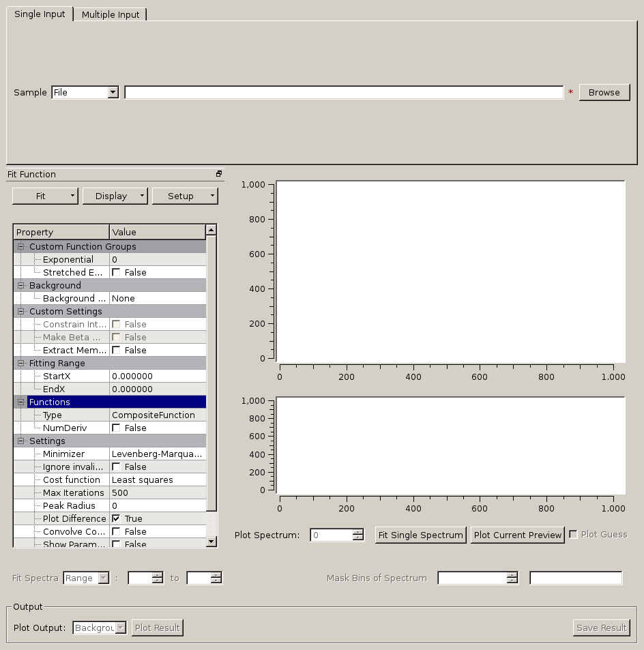Undock the Fit Function panel float icon
This screenshot has width=644, height=650.
(219, 174)
